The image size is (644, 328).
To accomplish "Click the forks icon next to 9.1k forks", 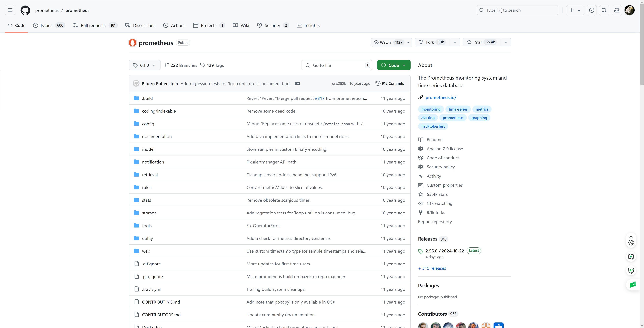I will pos(420,213).
